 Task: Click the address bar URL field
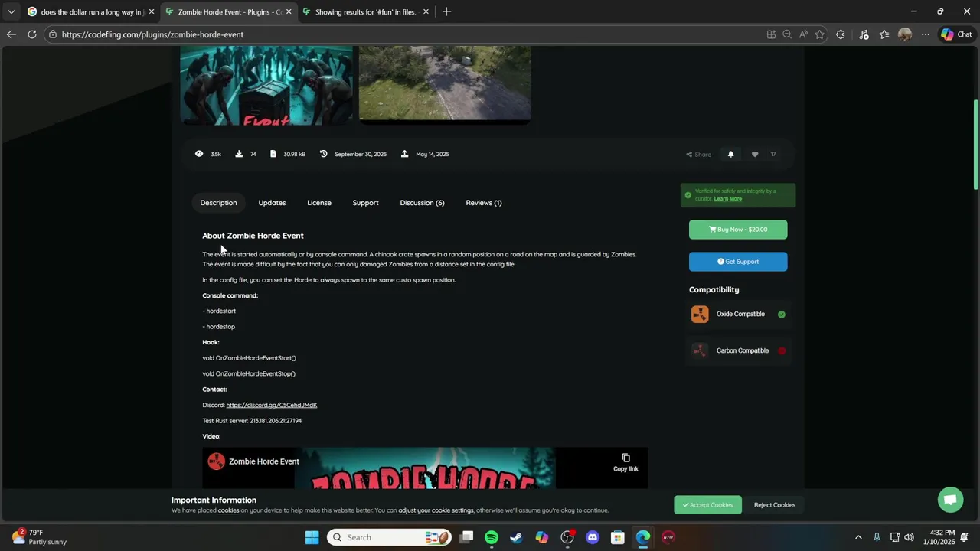406,34
